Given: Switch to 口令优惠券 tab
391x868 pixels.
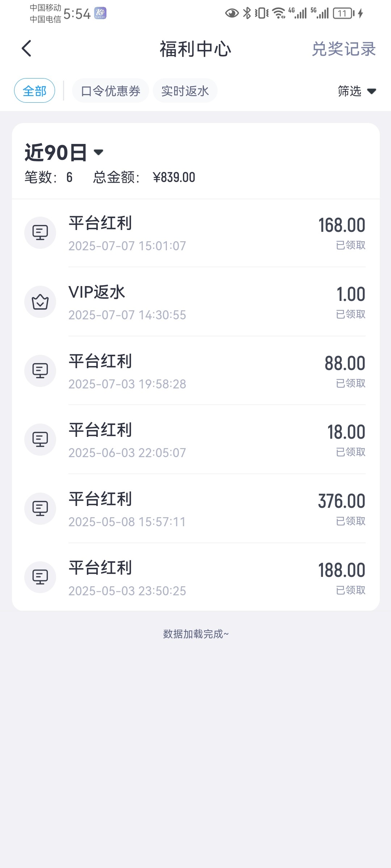Looking at the screenshot, I should click(x=110, y=91).
